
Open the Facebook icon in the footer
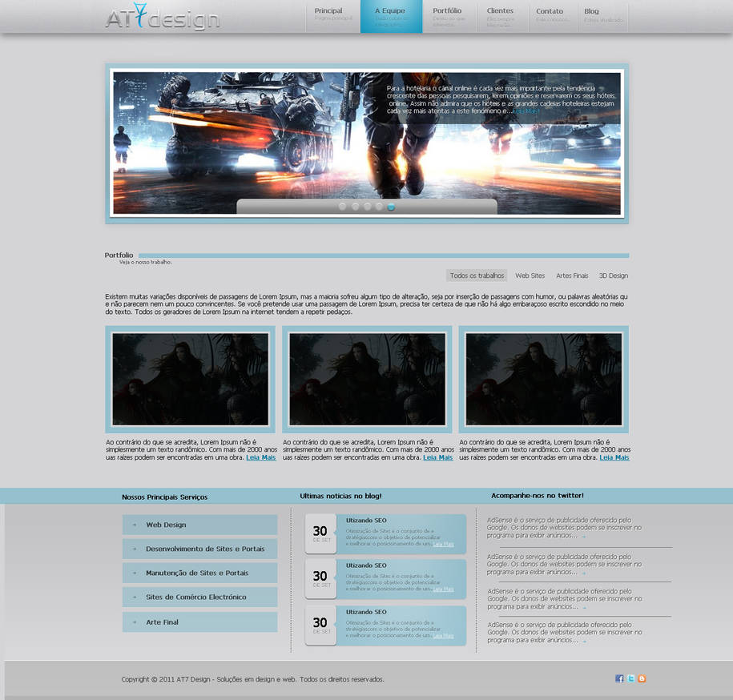click(619, 678)
